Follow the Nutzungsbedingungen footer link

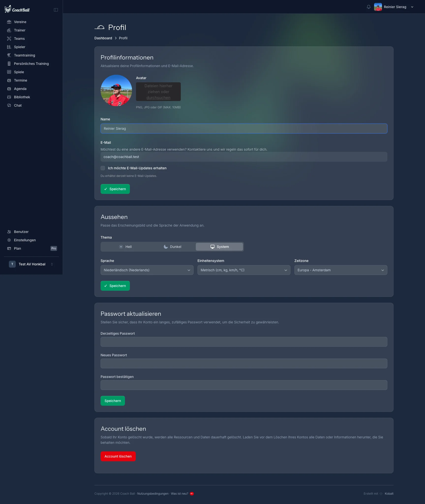(x=153, y=494)
